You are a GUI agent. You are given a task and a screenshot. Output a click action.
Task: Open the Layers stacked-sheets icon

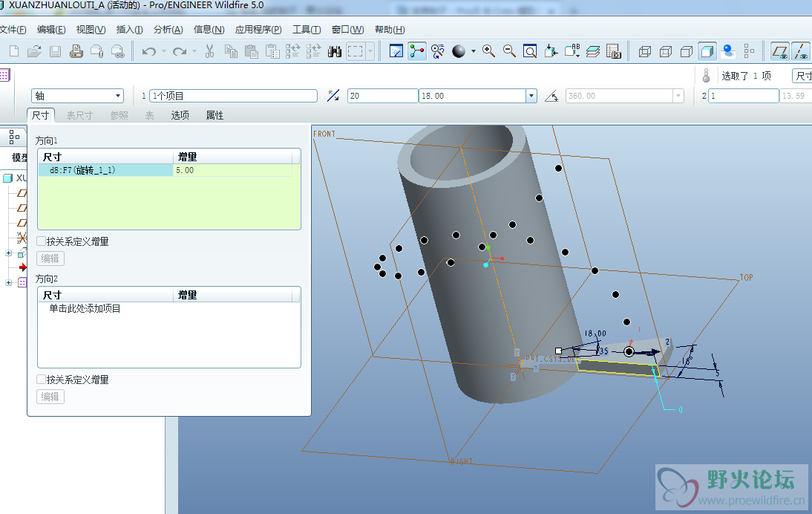[593, 51]
